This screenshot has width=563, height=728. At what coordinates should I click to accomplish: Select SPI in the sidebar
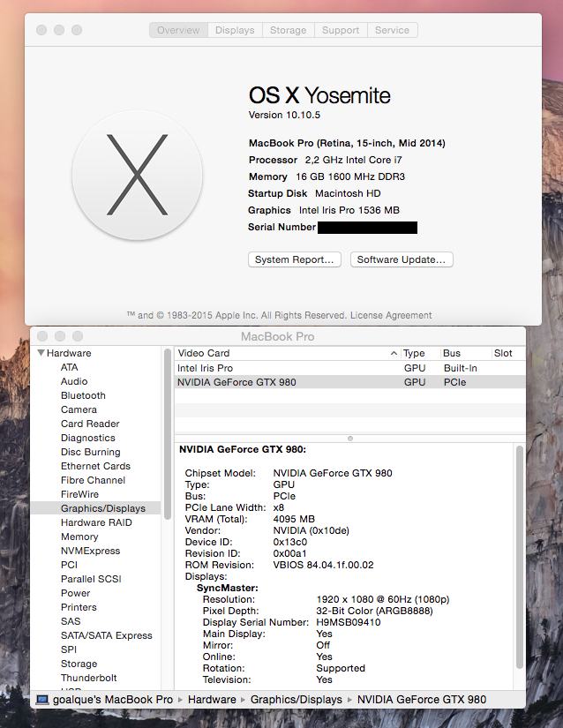[69, 649]
